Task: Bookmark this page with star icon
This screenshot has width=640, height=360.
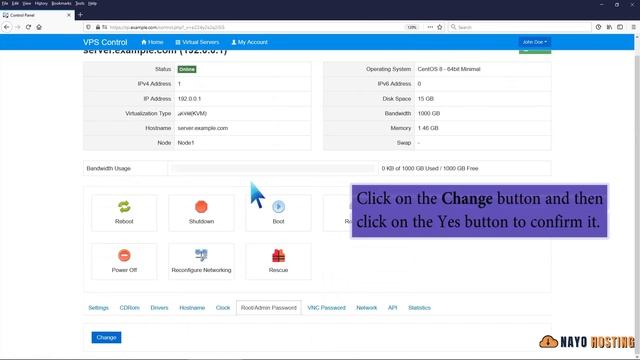Action: pos(440,27)
